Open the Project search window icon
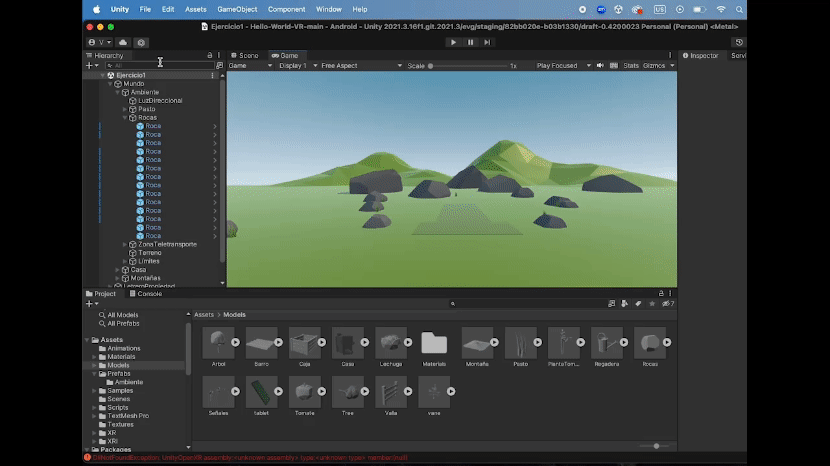830x466 pixels. (x=611, y=304)
